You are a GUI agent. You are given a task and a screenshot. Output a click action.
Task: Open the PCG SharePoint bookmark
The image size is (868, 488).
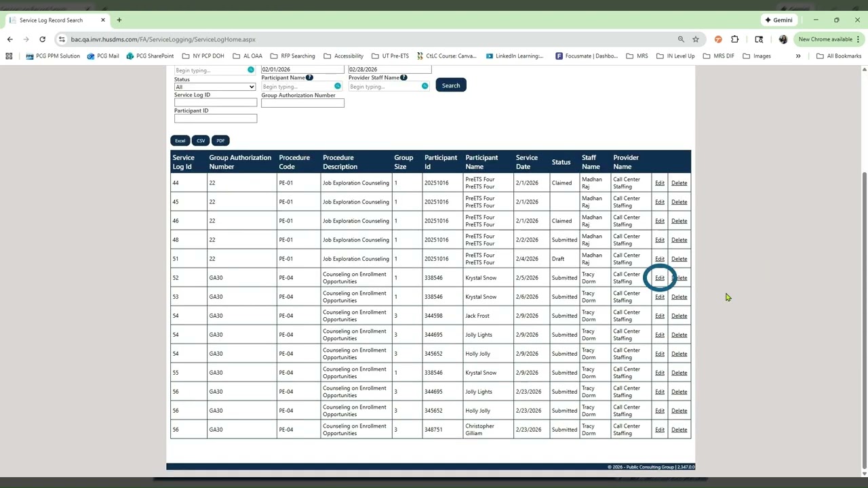[x=150, y=56]
